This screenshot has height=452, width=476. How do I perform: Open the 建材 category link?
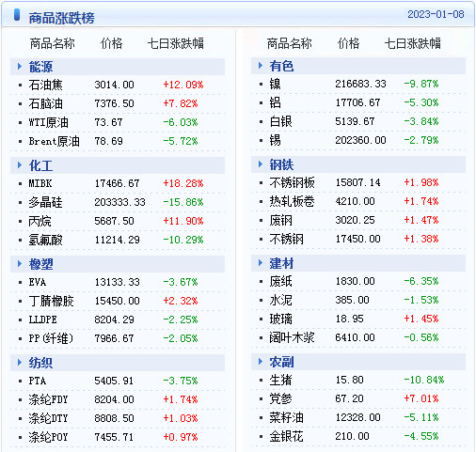[x=281, y=263]
